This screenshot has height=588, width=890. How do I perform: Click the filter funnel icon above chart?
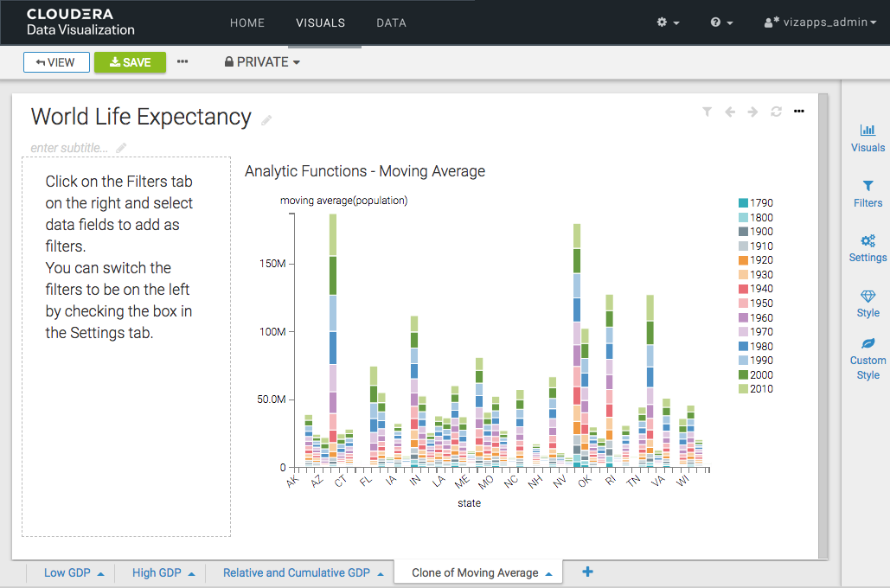tap(707, 112)
